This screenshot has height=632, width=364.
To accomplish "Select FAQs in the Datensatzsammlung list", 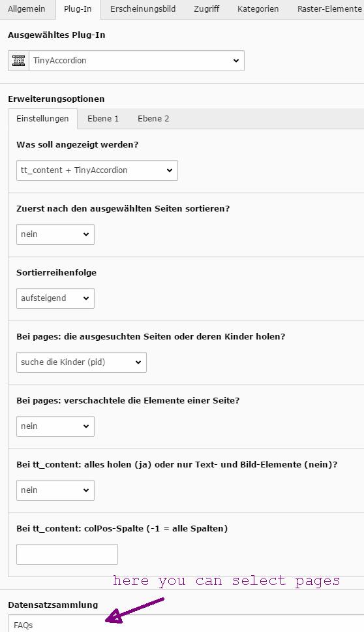I will (x=23, y=625).
